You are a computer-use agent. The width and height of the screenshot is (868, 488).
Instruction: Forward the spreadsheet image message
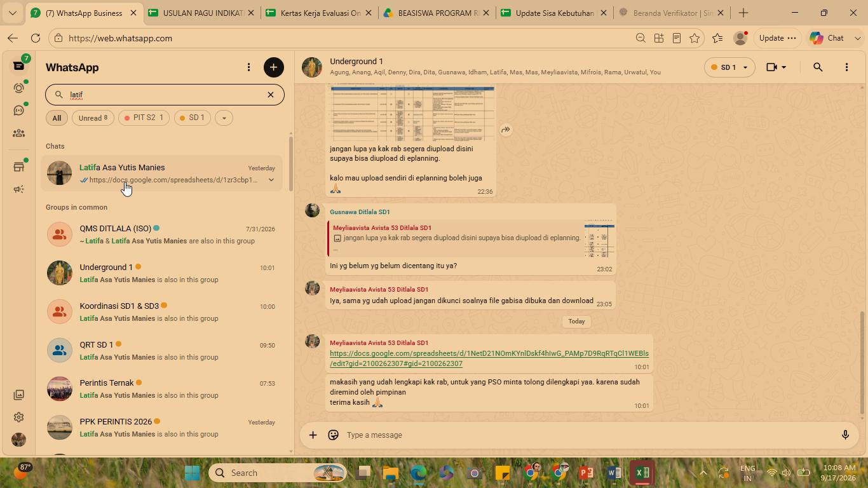tap(506, 130)
